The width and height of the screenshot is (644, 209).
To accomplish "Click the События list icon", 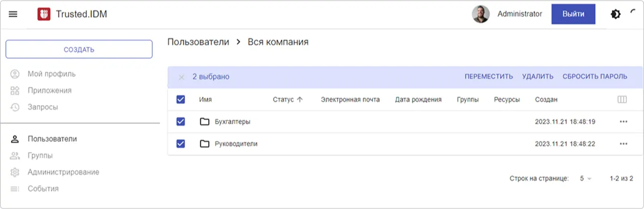I will [15, 189].
